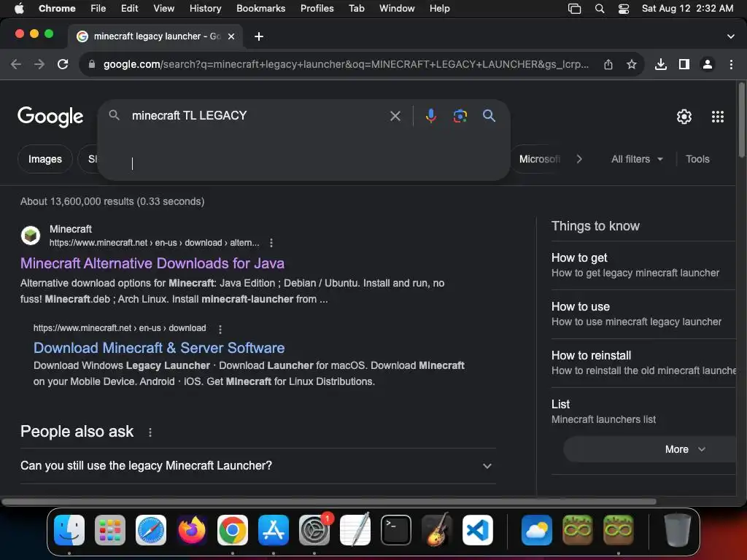Open the Google apps grid
The image size is (747, 560).
click(x=718, y=117)
